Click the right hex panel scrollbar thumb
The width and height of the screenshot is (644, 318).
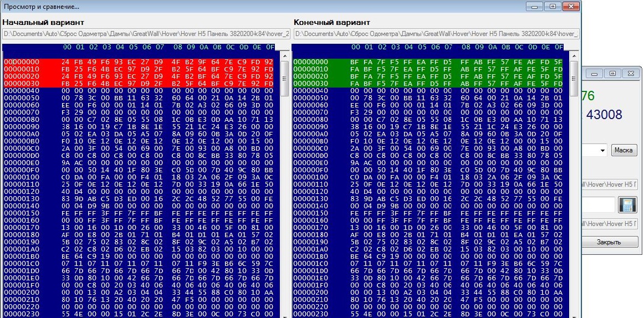574,79
